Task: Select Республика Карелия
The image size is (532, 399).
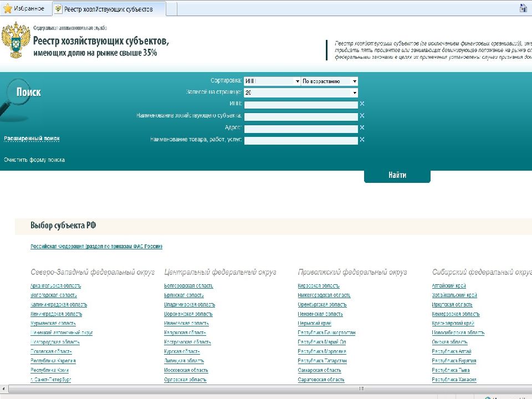Action: (x=53, y=361)
